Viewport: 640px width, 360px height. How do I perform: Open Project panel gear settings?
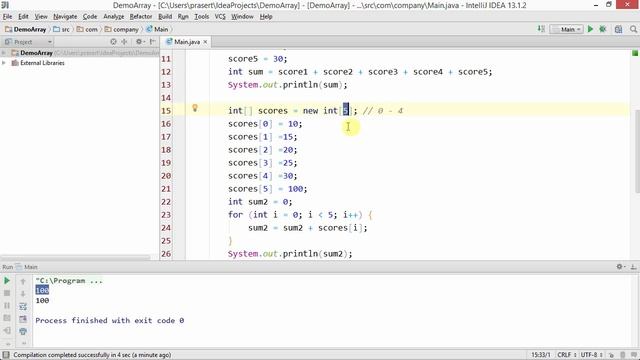140,42
